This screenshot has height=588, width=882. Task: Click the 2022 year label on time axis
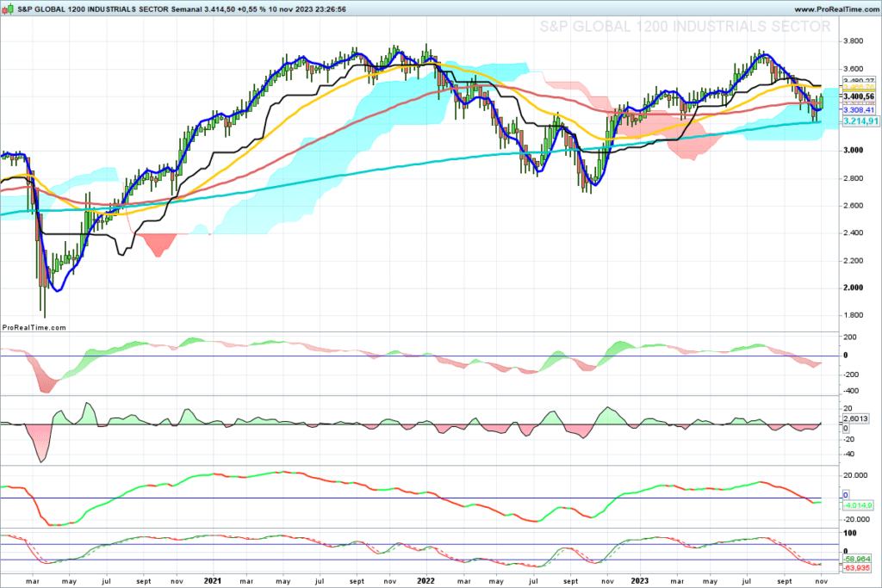tap(425, 581)
